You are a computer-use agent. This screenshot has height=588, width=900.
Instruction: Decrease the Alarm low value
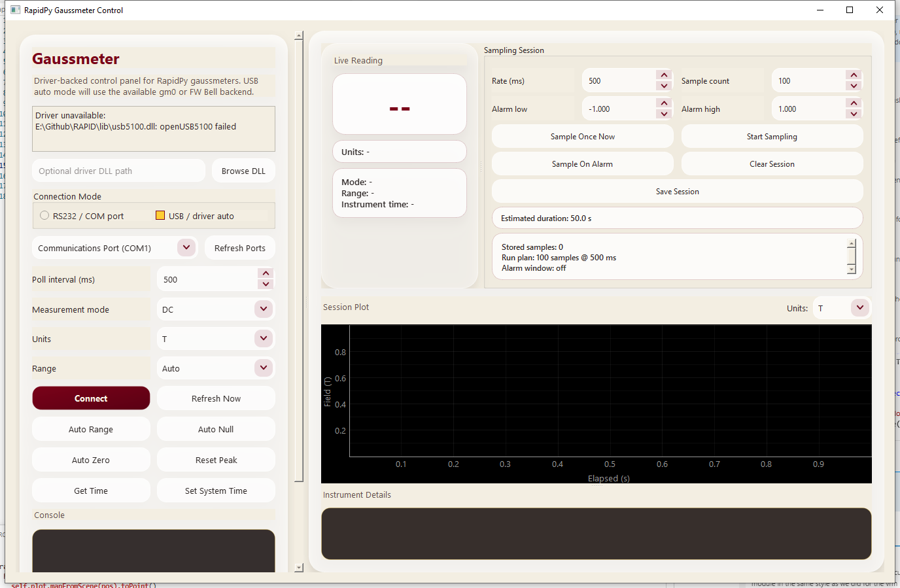(x=664, y=114)
